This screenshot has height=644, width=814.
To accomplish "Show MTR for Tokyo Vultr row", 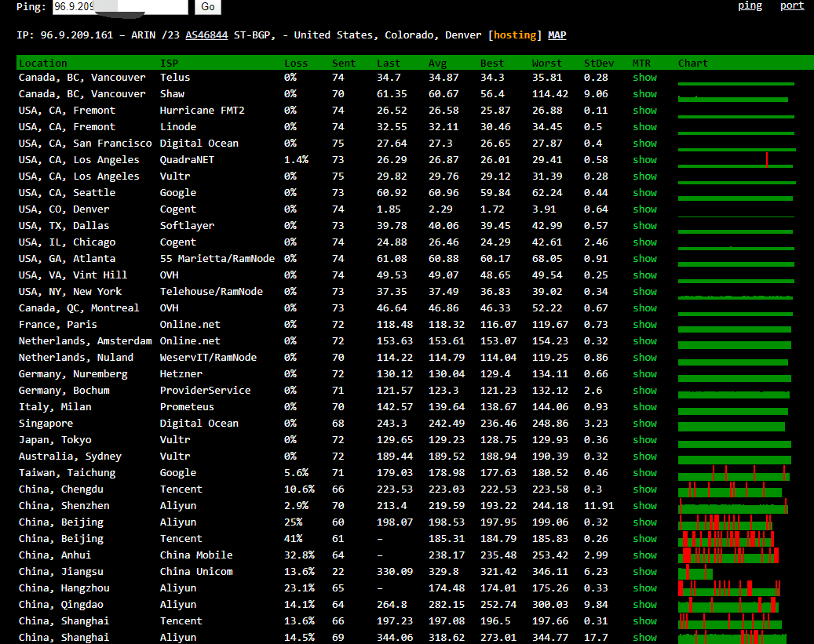I will (644, 440).
